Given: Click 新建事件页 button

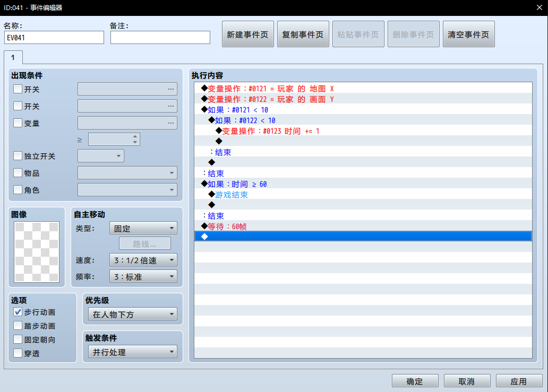Looking at the screenshot, I should point(248,34).
